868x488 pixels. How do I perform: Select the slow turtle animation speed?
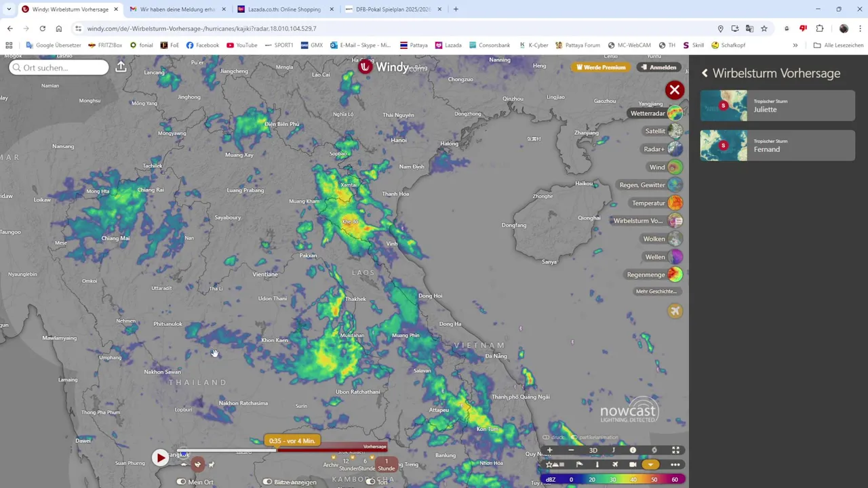coord(183,464)
